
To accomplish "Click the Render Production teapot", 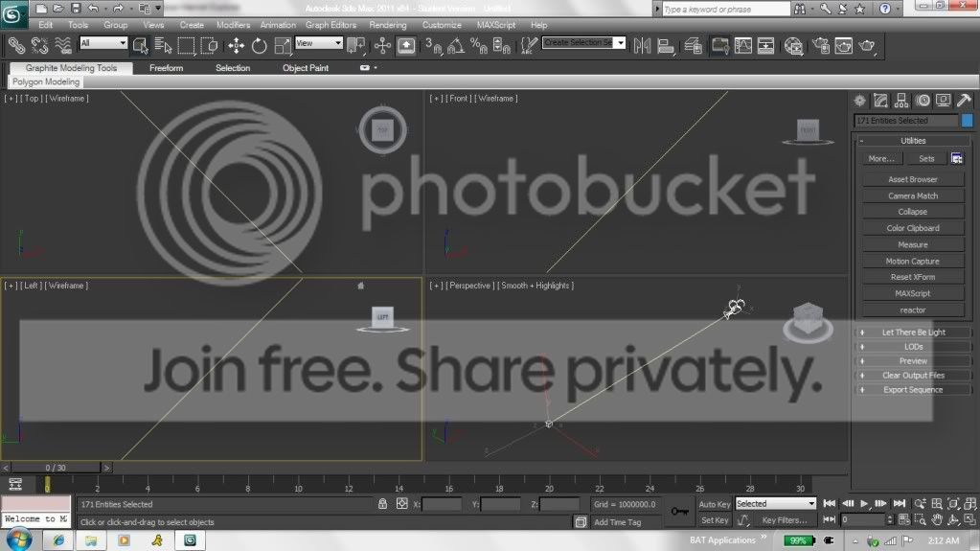I will coord(867,46).
